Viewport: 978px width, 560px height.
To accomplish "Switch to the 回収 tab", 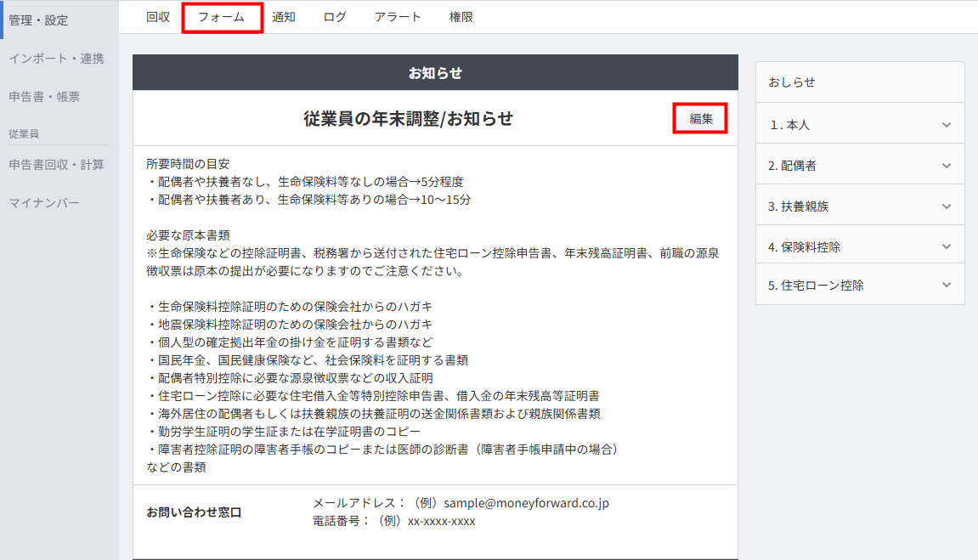I will tap(158, 18).
